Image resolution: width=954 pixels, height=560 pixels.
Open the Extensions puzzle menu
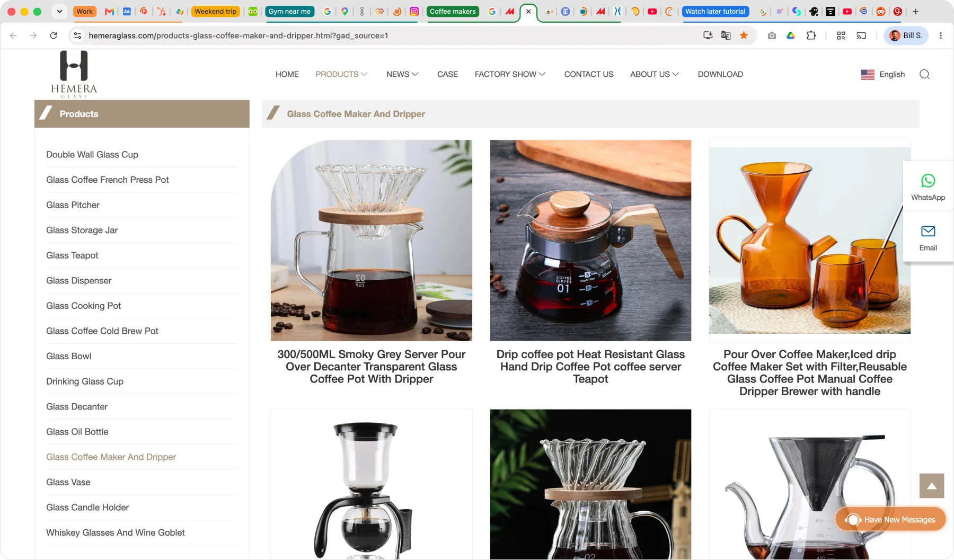(811, 35)
